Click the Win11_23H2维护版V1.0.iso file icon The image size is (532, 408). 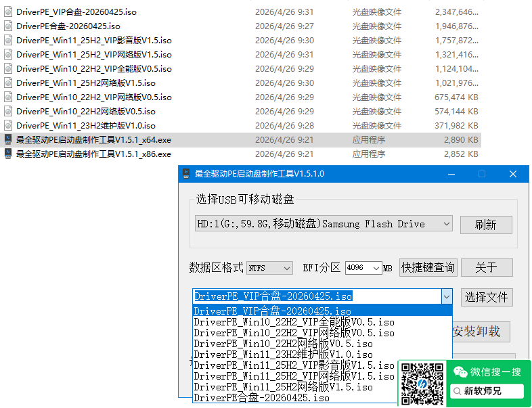click(8, 125)
